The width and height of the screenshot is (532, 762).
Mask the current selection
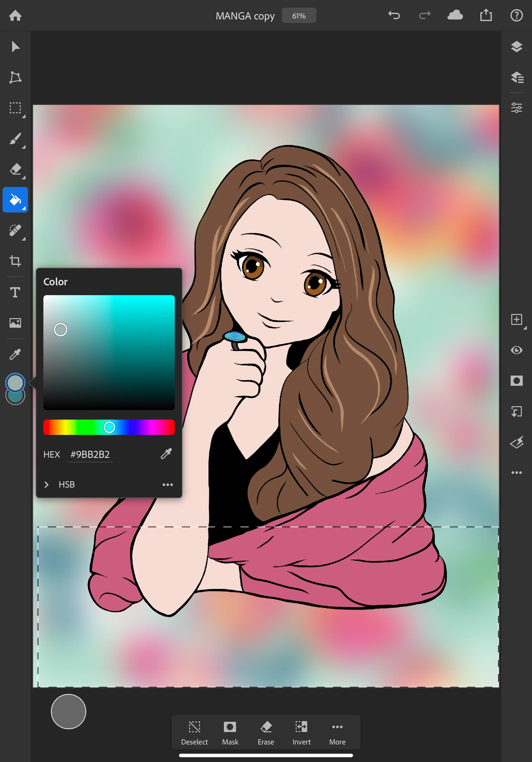tap(230, 733)
